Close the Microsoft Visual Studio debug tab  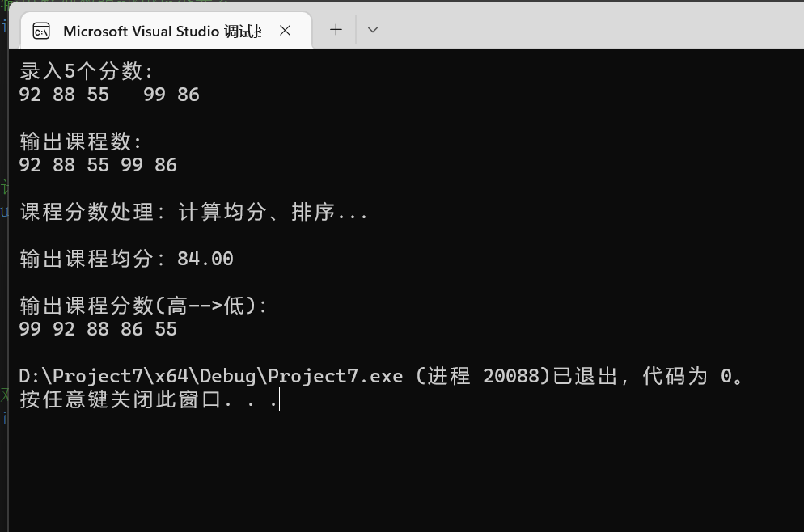[285, 31]
